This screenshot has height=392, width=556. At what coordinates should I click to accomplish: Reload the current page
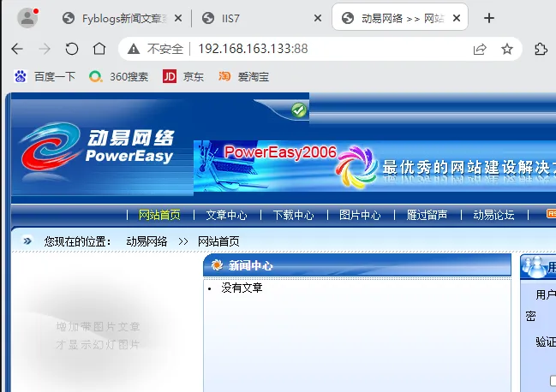(x=72, y=49)
